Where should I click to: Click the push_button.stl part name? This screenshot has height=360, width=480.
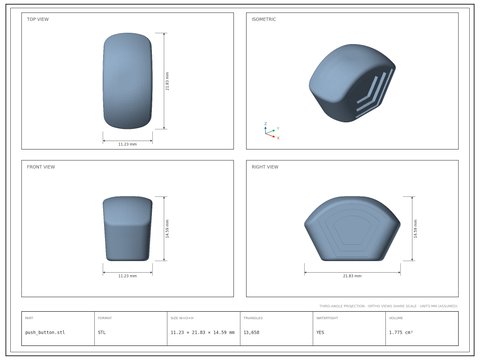point(45,332)
